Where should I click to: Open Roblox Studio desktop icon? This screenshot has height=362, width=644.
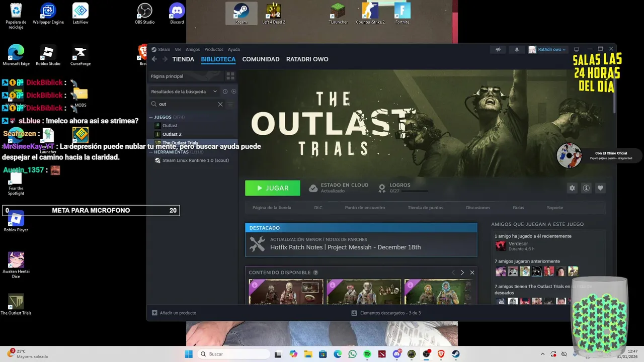click(x=48, y=55)
